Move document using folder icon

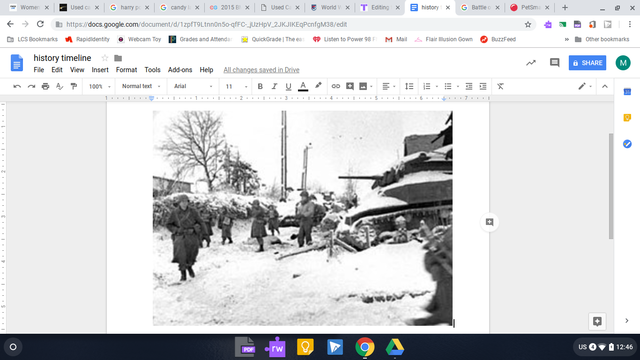[x=118, y=58]
